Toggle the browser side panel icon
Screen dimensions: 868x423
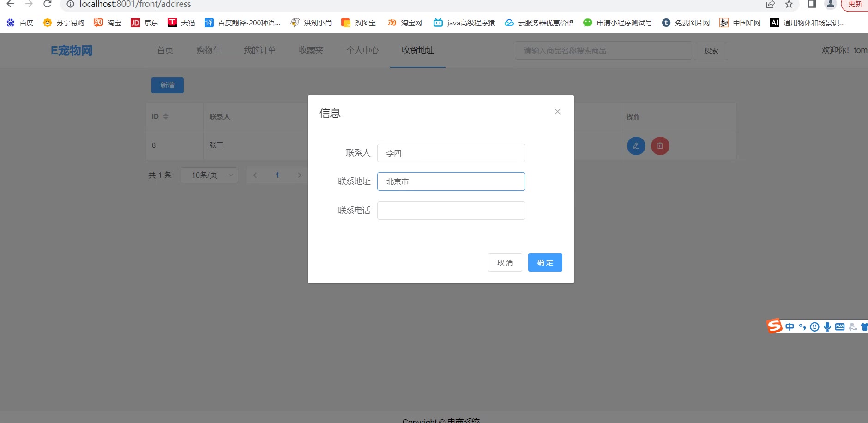point(812,4)
